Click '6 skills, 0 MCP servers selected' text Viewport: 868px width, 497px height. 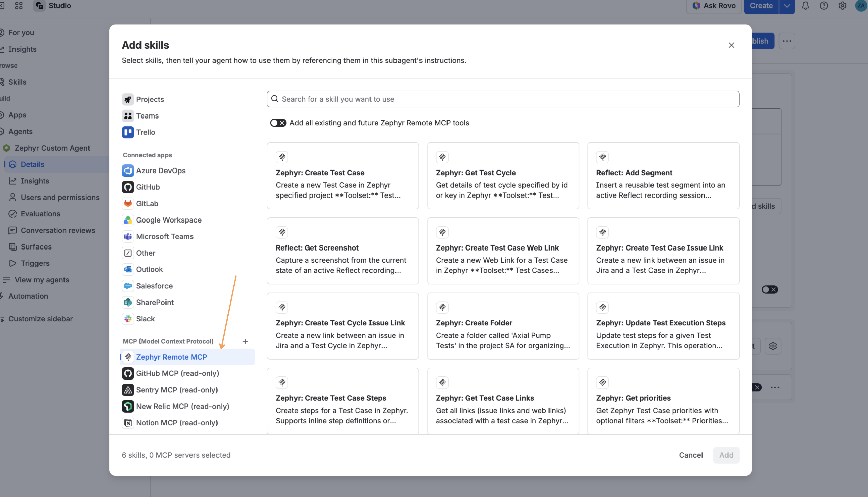click(x=176, y=455)
